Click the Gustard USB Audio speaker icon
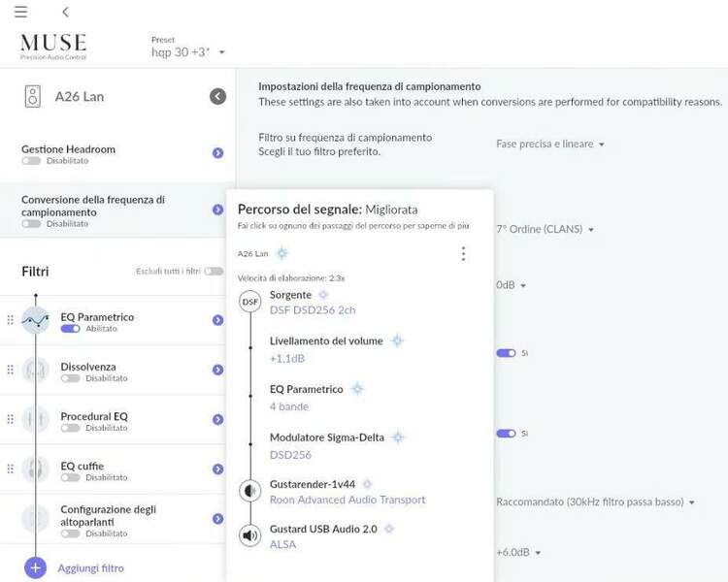The width and height of the screenshot is (728, 582). coord(250,535)
